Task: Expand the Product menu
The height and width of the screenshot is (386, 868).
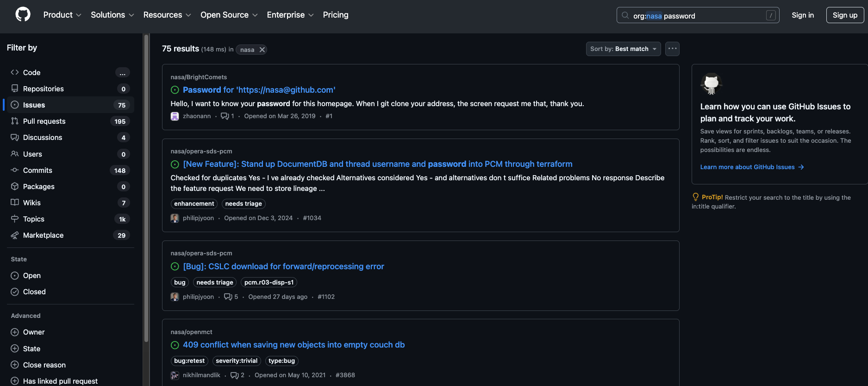Action: (x=62, y=15)
